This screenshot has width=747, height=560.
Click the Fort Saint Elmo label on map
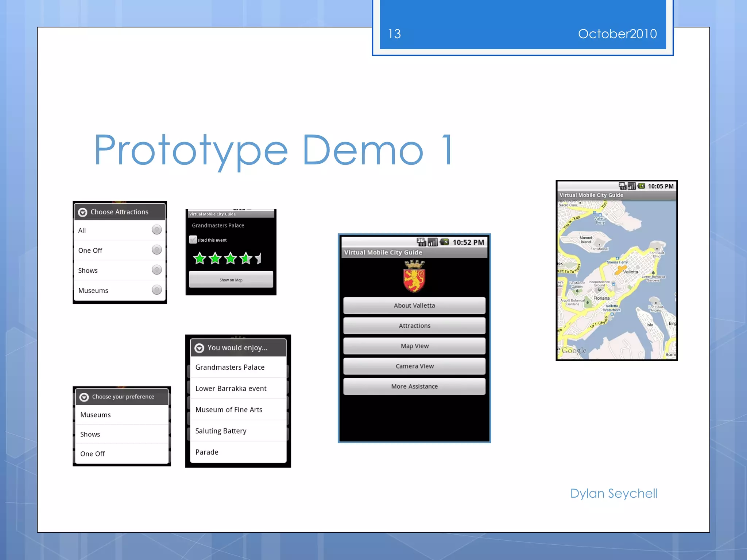coord(657,254)
